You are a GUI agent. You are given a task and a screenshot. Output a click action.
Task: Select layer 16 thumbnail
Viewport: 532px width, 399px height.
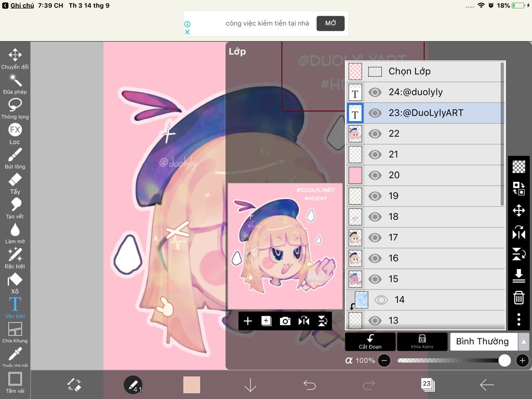(355, 259)
